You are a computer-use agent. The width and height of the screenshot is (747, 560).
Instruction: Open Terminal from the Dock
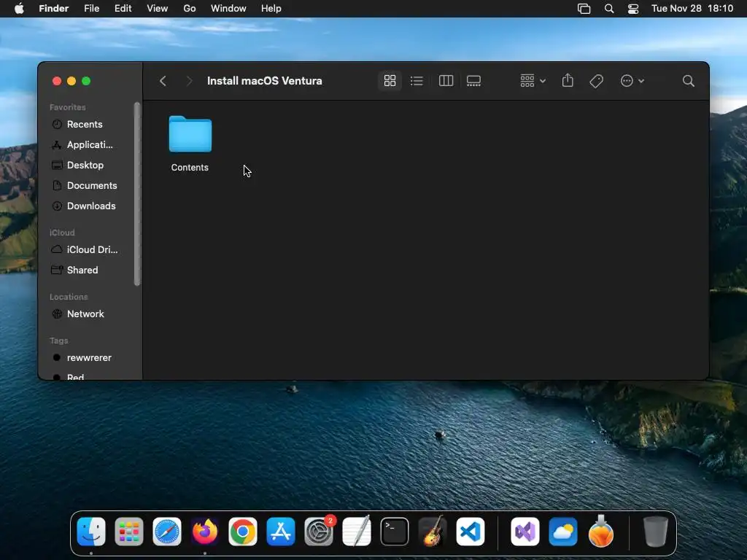pos(395,532)
